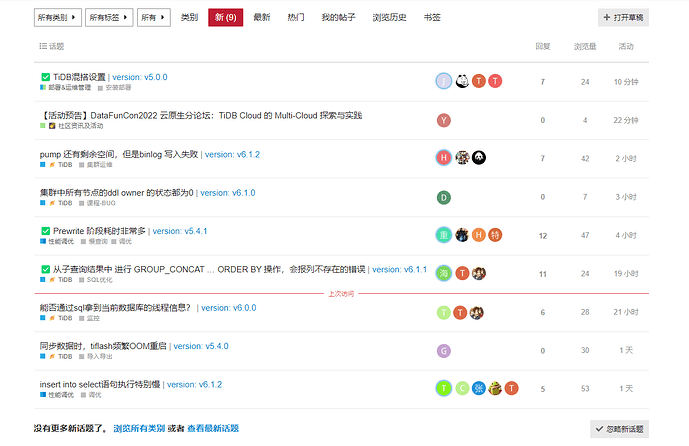
Task: Click the 课程-BUG tag
Action: coord(98,203)
